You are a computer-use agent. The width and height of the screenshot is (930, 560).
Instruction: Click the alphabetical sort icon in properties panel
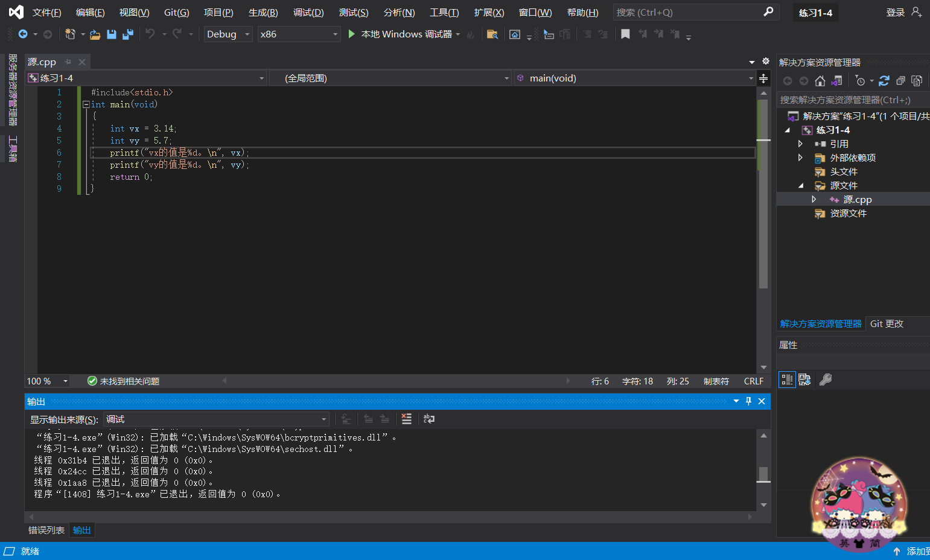pos(804,380)
